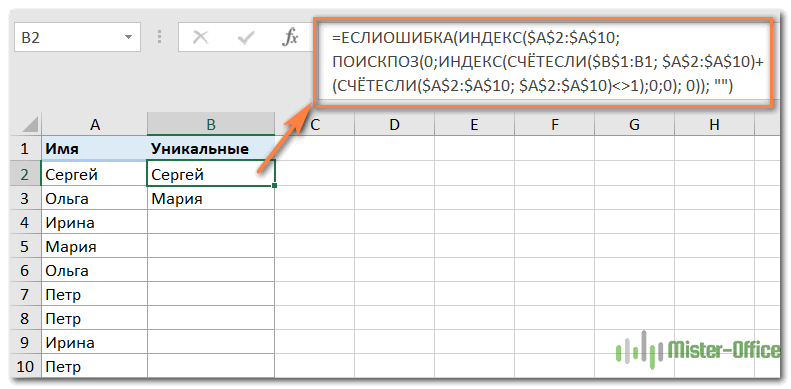Image resolution: width=791 pixels, height=389 pixels.
Task: Click the Mister-Office watermark logo
Action: (698, 350)
